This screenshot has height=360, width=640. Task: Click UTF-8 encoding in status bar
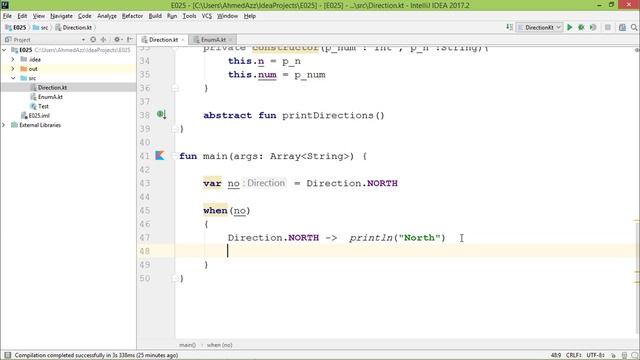[x=595, y=355]
